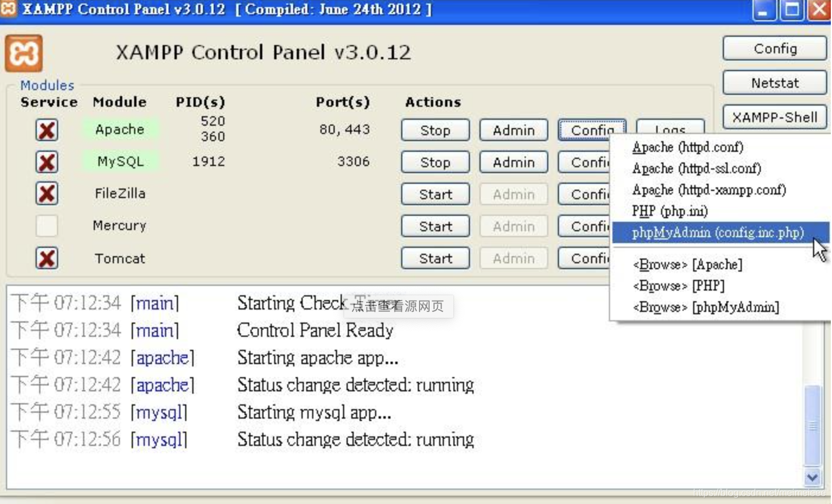Open the Tomcat Config button

[x=584, y=259]
